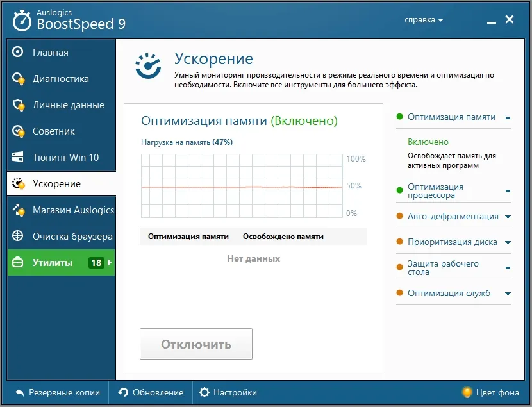Expand the Защита рабочего стола arrow

click(x=508, y=268)
